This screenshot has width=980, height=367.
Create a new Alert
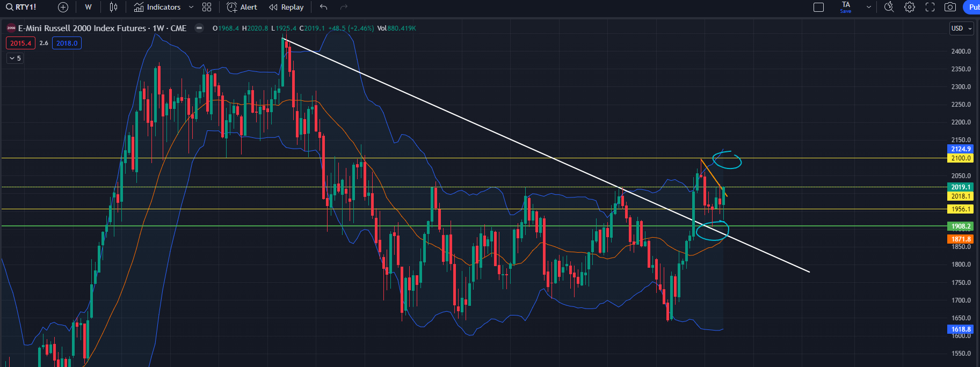(242, 7)
